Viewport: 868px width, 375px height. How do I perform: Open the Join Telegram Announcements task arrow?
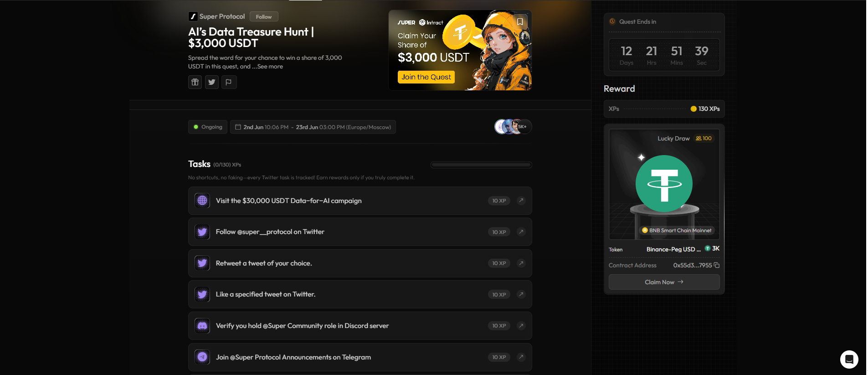(521, 357)
